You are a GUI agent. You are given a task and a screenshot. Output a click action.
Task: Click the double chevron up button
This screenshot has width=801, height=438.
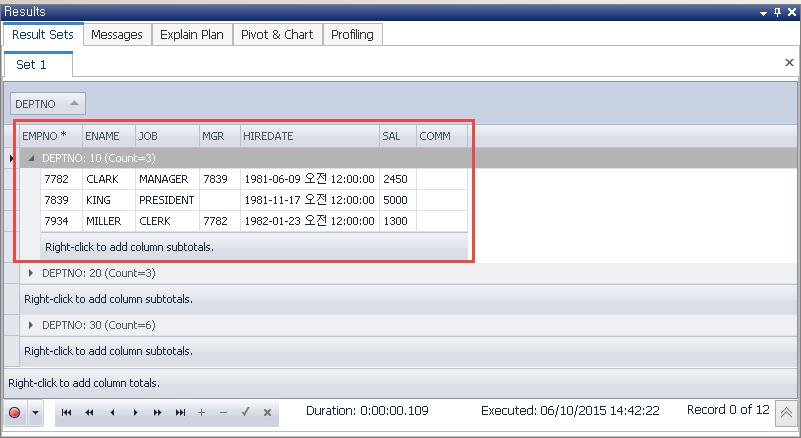coord(787,412)
